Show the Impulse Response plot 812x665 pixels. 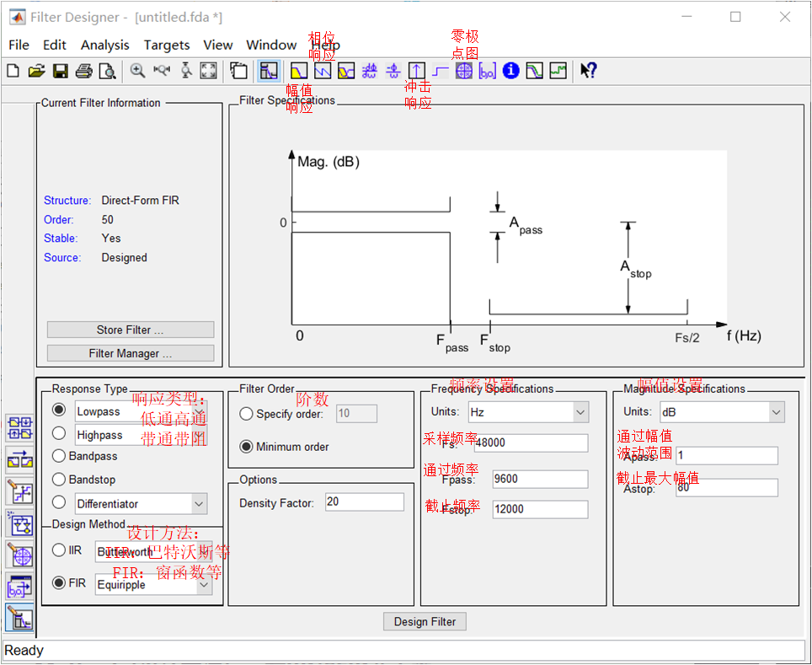coord(417,71)
